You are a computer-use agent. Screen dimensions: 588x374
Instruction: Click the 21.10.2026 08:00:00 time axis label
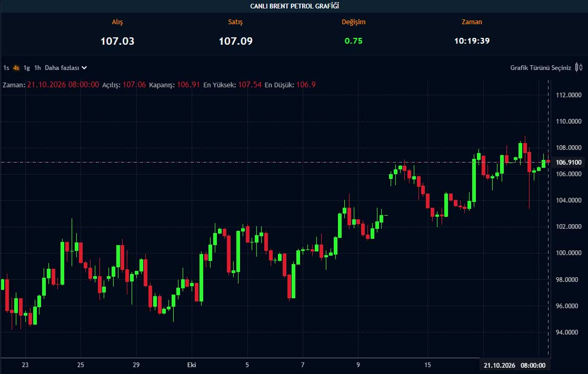pyautogui.click(x=514, y=365)
